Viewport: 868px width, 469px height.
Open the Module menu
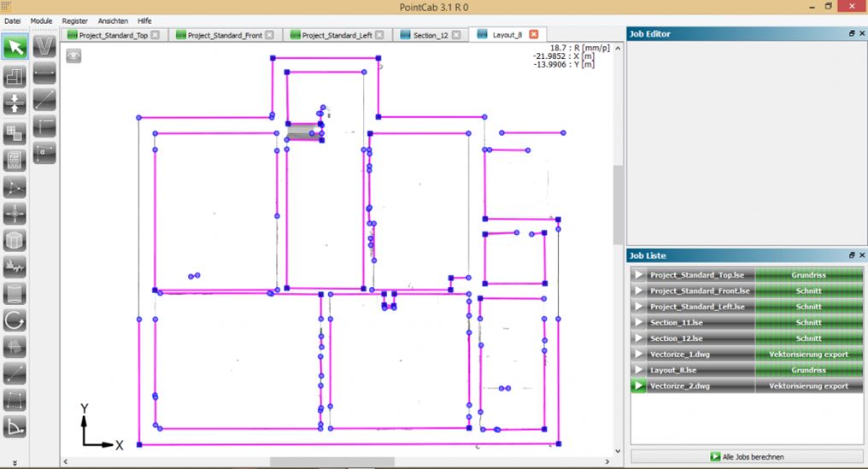41,20
